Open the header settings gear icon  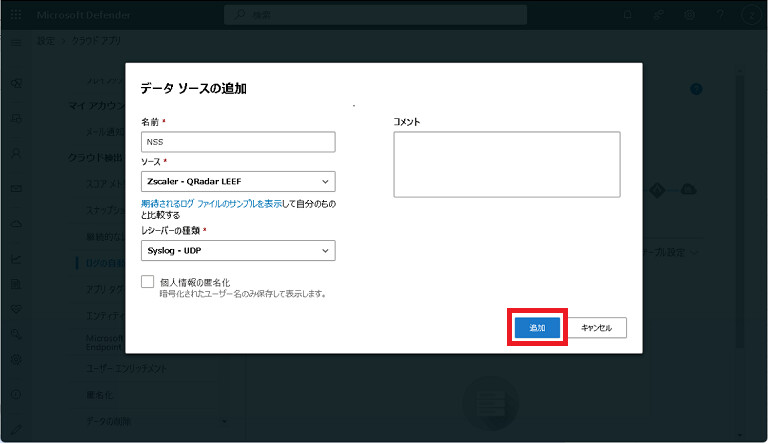pos(689,15)
